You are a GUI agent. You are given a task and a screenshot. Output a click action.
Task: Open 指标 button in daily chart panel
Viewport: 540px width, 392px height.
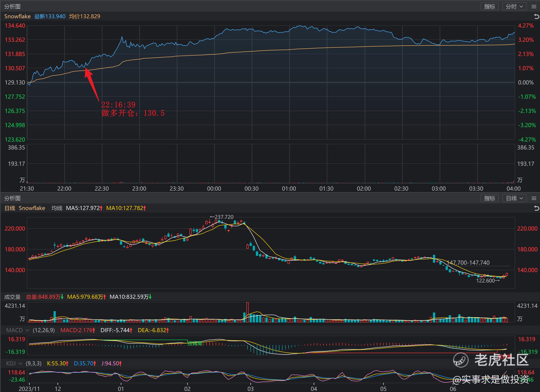tap(490, 198)
